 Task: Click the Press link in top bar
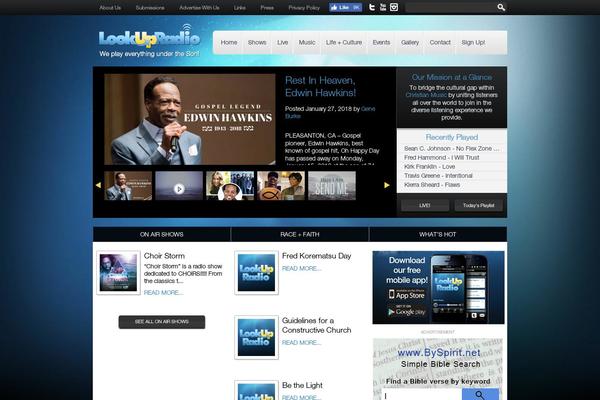pos(267,8)
